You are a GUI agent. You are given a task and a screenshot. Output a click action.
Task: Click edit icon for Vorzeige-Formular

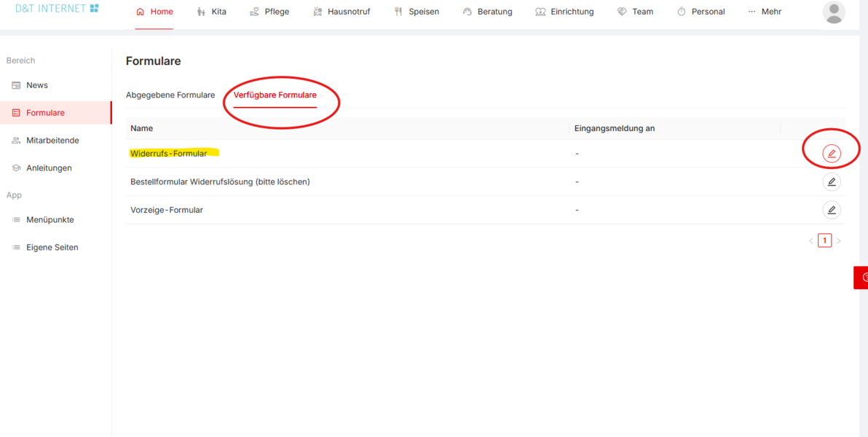831,209
